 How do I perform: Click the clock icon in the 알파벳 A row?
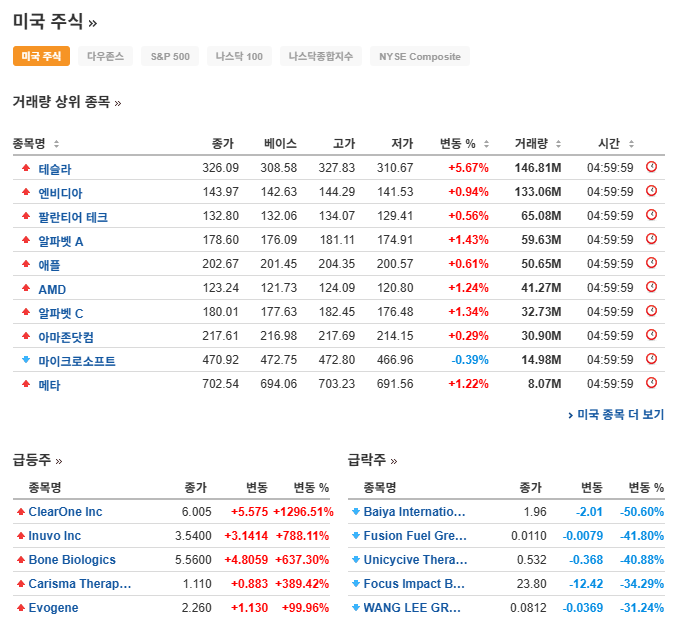click(651, 238)
